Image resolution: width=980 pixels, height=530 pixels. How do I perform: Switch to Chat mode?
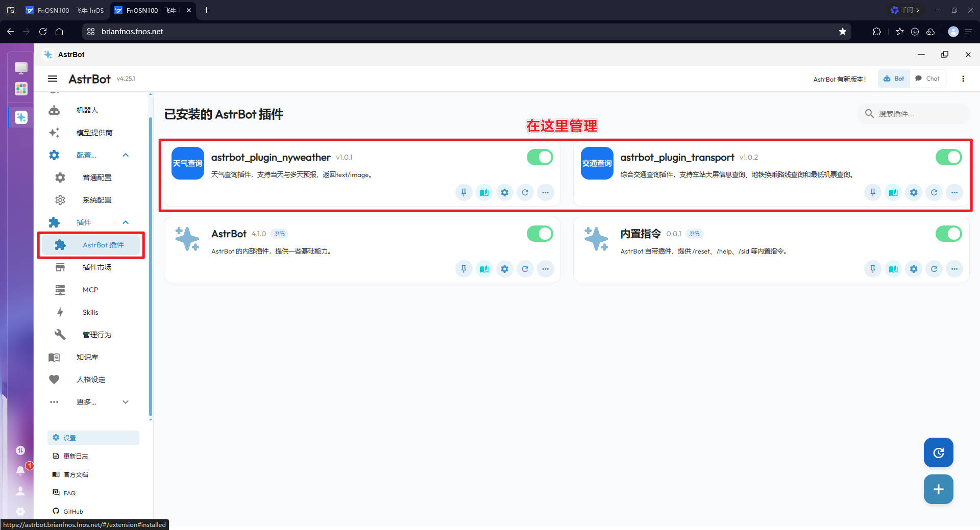tap(927, 79)
